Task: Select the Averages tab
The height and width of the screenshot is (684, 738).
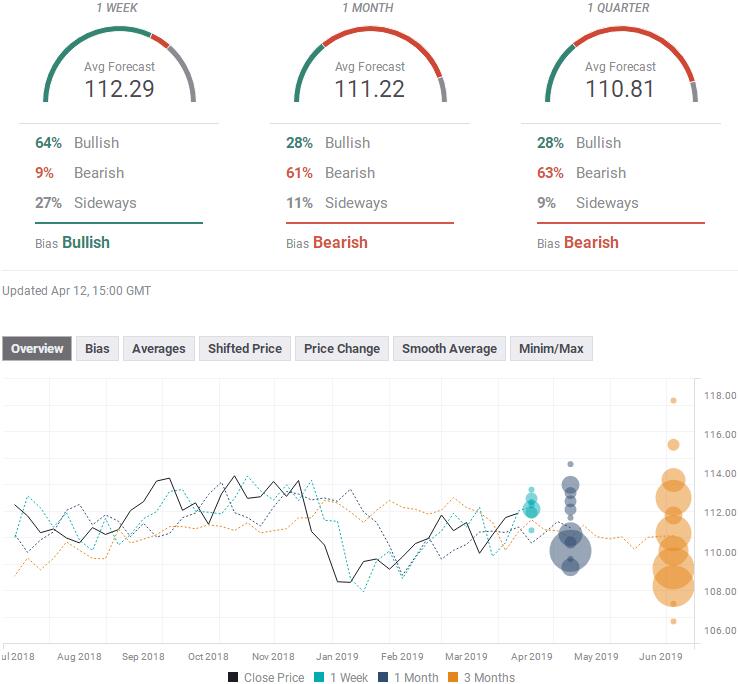Action: (x=158, y=349)
